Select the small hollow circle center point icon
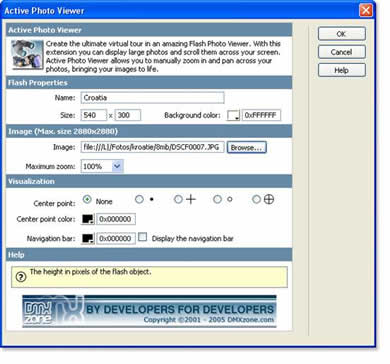Screen dimensions: 390x364 (x=230, y=199)
